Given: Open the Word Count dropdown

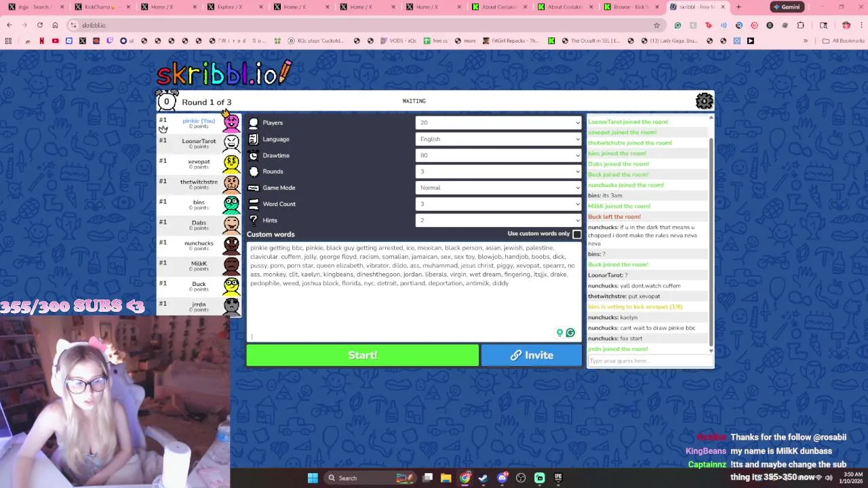Looking at the screenshot, I should pos(498,204).
